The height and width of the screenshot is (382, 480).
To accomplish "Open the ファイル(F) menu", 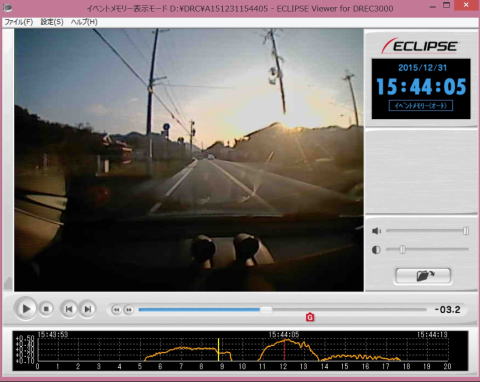I will click(18, 22).
